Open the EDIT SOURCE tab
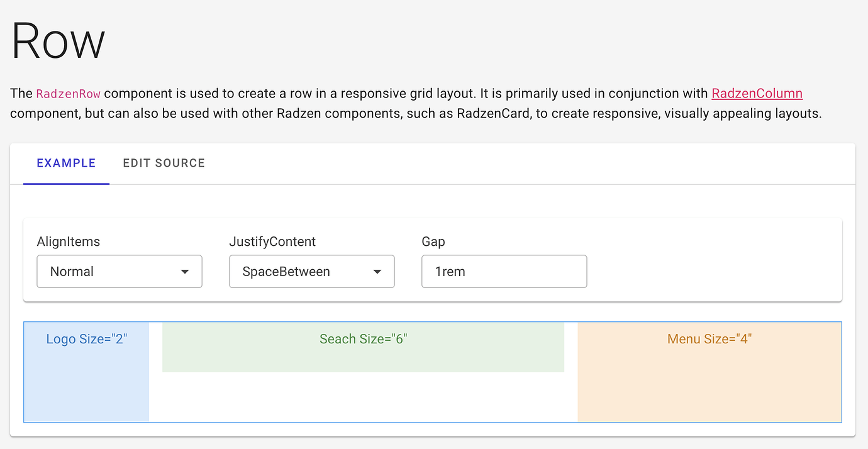Viewport: 868px width, 449px height. tap(164, 163)
